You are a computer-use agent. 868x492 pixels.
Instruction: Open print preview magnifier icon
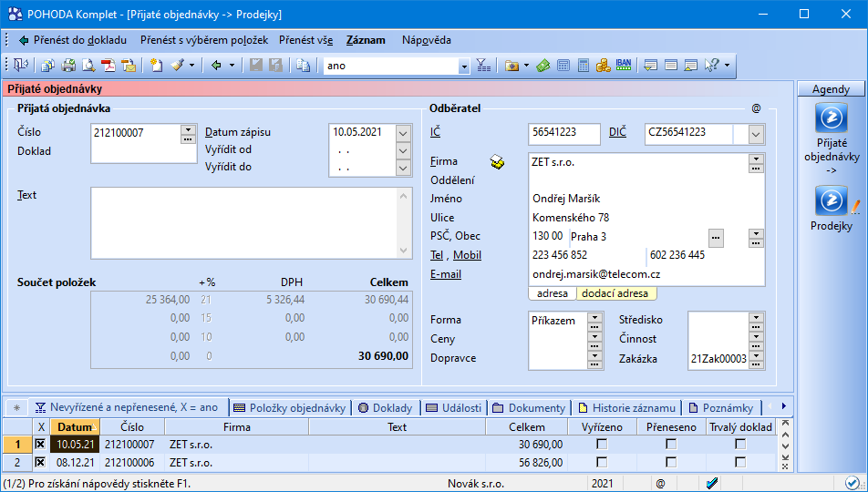click(x=88, y=66)
